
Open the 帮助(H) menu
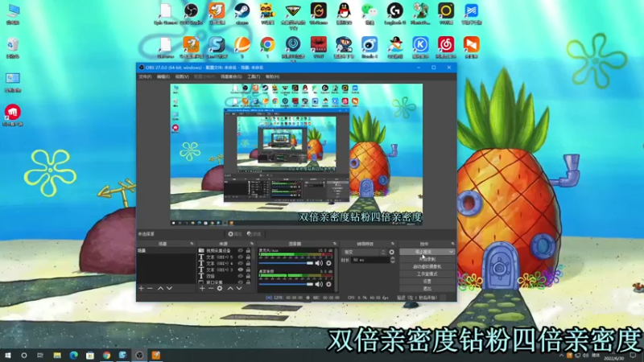click(x=272, y=76)
